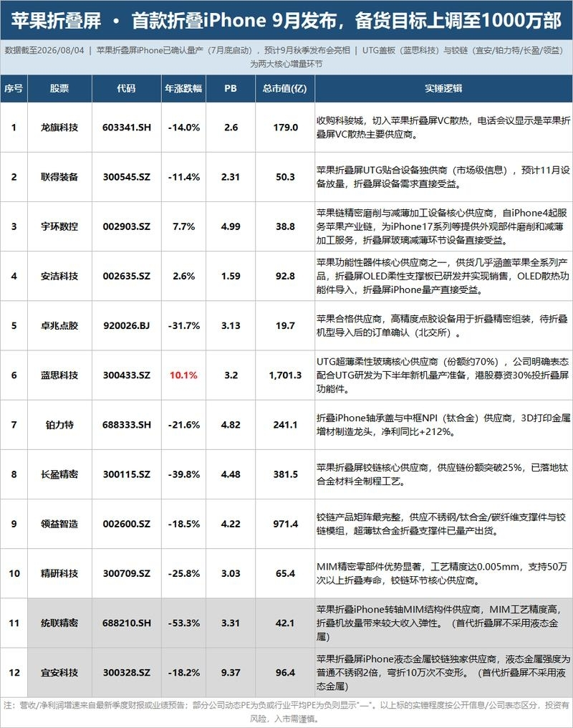Viewport: 573px width, 728px height.
Task: Click row number 6
Action: click(x=14, y=375)
